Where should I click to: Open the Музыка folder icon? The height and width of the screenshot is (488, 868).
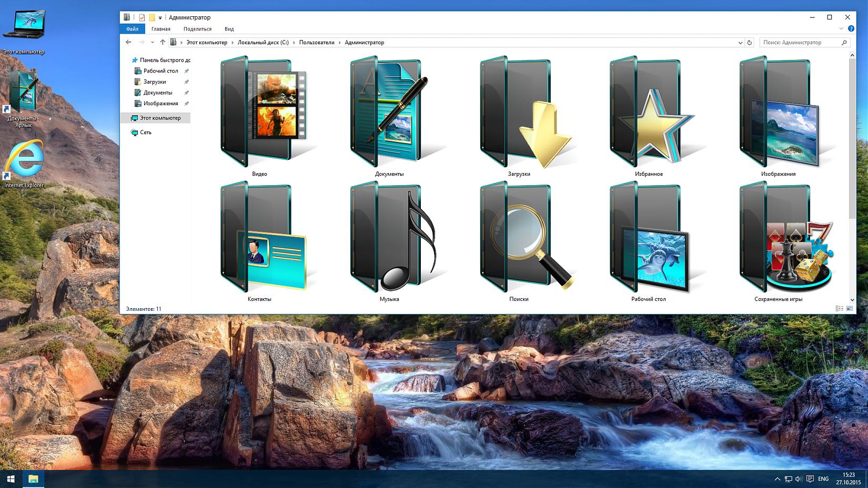389,238
